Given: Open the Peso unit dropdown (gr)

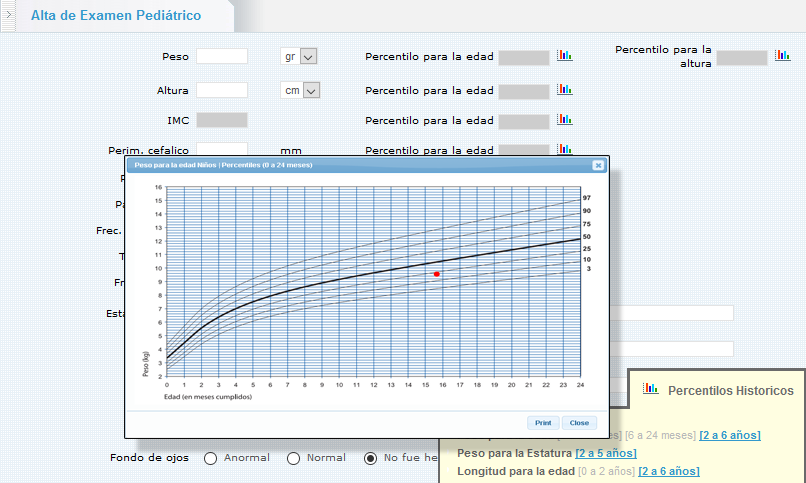Looking at the screenshot, I should click(299, 57).
